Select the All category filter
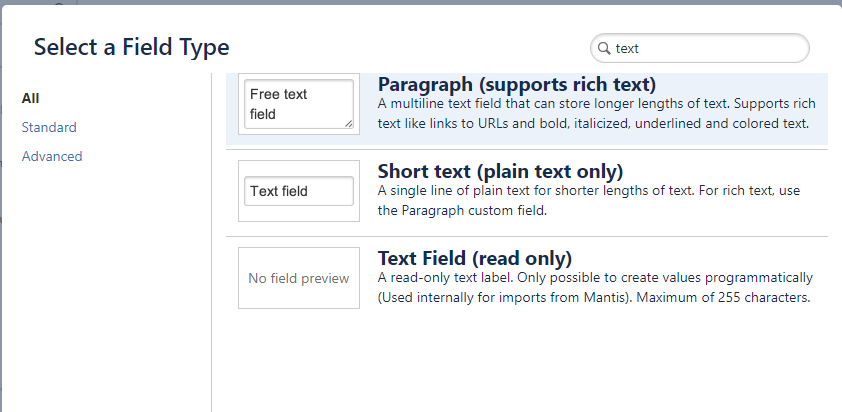The height and width of the screenshot is (412, 842). 31,98
